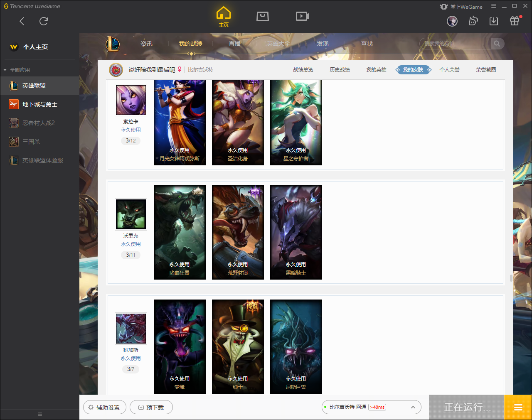Open the 荒野豺狼 skin card
The height and width of the screenshot is (420, 532).
tap(238, 232)
